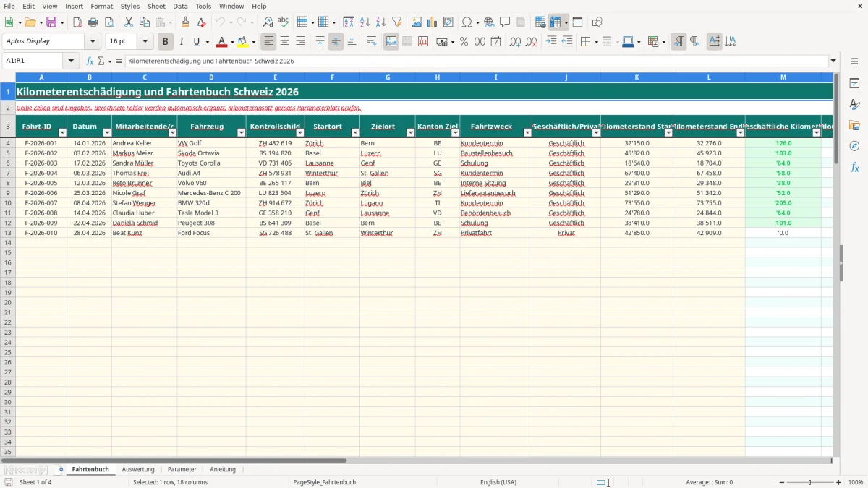Toggle Center Vertically alignment

(x=336, y=42)
